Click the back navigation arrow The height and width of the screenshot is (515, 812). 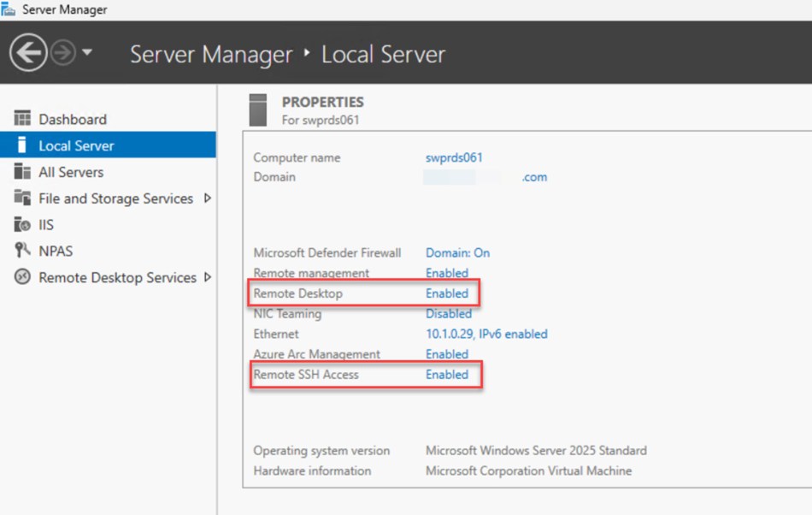(28, 51)
